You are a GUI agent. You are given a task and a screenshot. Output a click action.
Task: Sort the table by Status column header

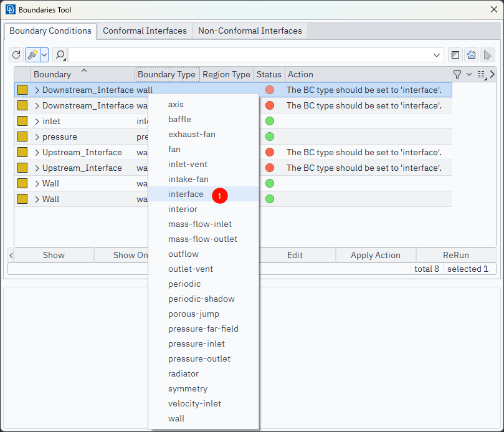pyautogui.click(x=269, y=74)
